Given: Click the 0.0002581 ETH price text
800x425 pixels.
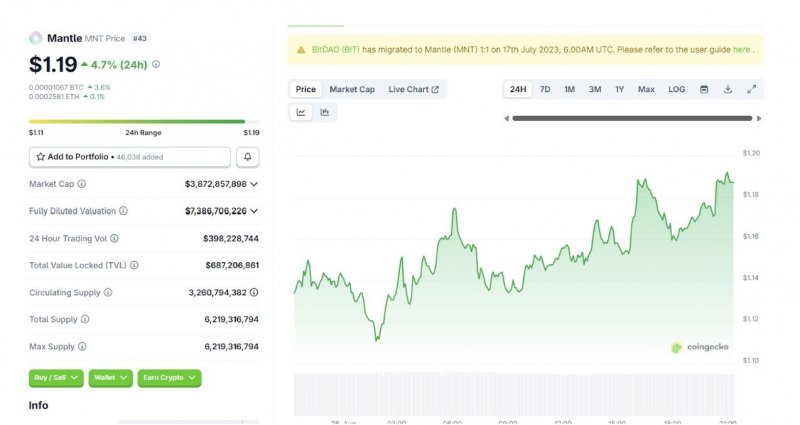Looking at the screenshot, I should point(54,96).
